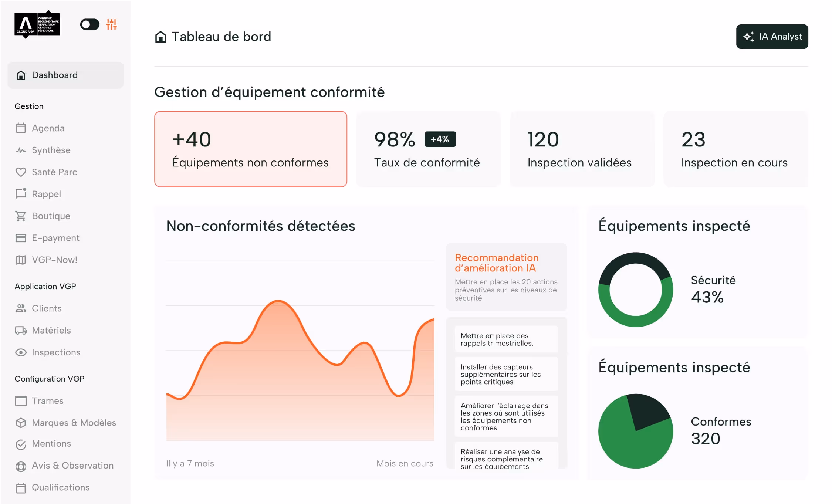Click the Cloud VGP logo
The width and height of the screenshot is (832, 504).
(x=37, y=25)
